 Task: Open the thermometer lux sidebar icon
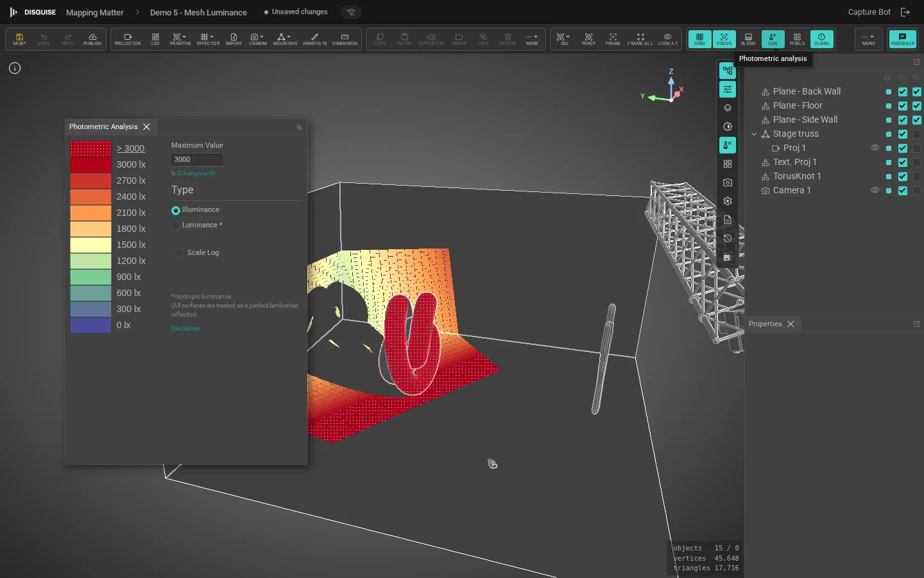click(728, 145)
